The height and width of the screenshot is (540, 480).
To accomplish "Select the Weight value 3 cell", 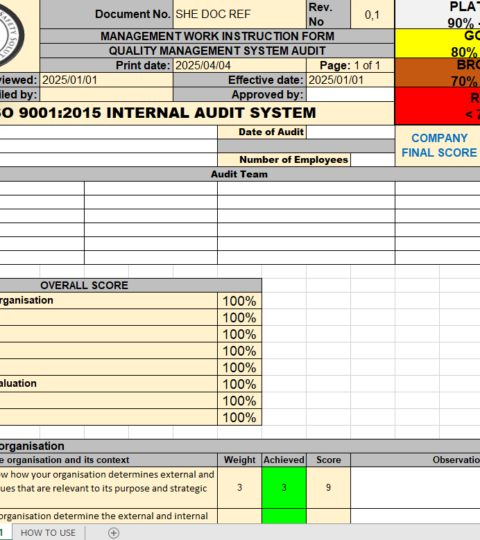I will [240, 488].
